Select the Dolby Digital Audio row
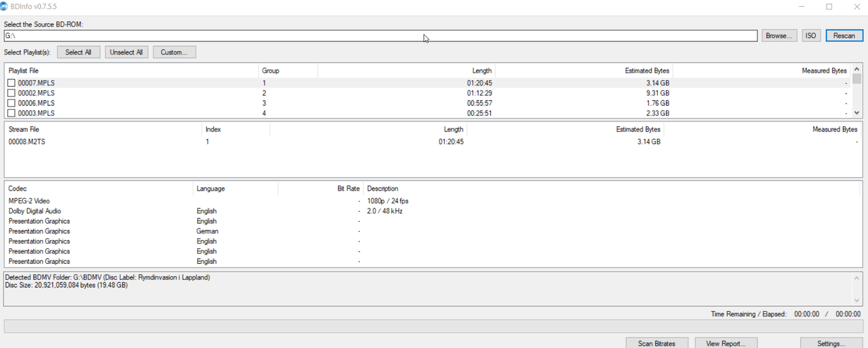 433,211
